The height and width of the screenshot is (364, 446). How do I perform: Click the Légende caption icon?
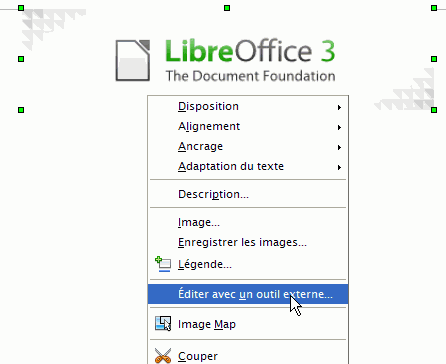(163, 264)
